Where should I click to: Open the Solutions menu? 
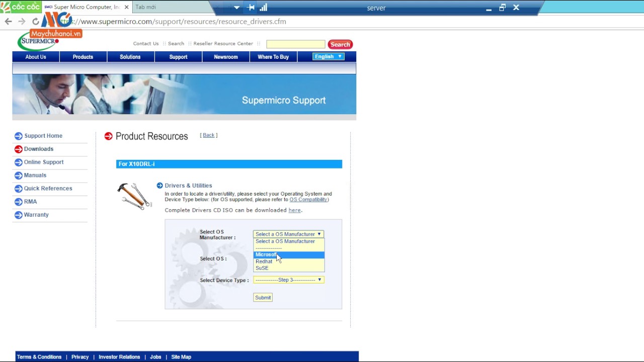click(x=130, y=57)
